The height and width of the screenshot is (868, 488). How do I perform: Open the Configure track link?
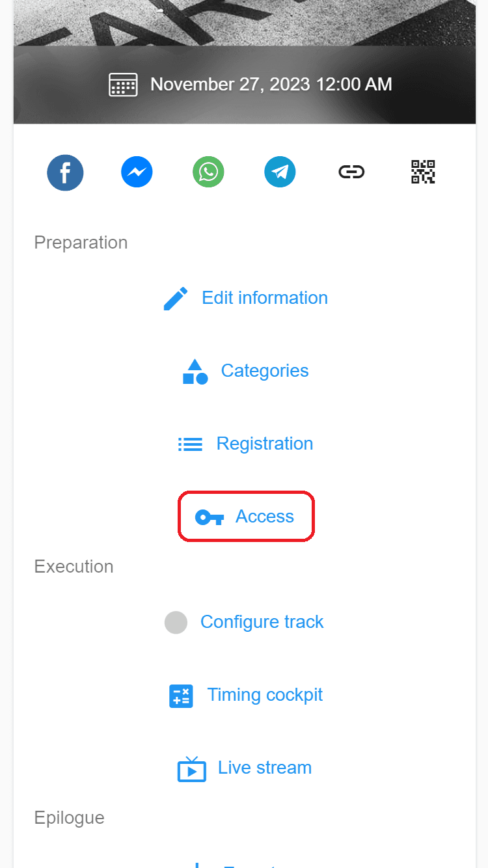pos(262,622)
